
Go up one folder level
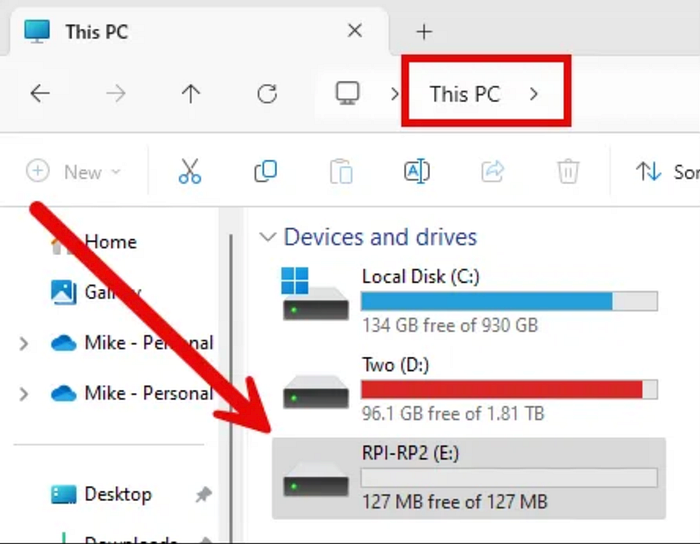coord(191,94)
